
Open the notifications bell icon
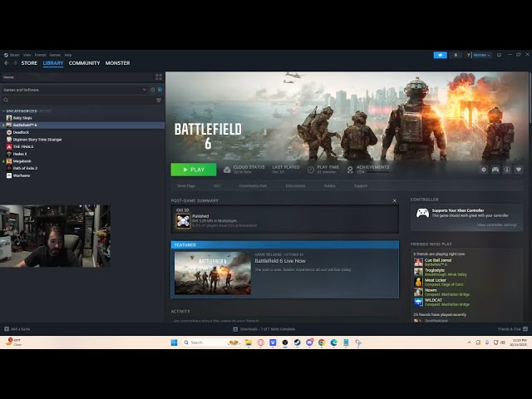[x=456, y=55]
